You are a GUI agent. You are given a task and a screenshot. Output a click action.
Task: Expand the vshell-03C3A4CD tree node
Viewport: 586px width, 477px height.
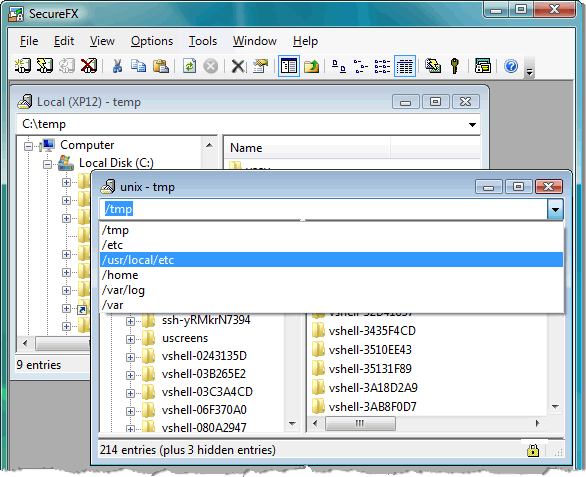(130, 393)
